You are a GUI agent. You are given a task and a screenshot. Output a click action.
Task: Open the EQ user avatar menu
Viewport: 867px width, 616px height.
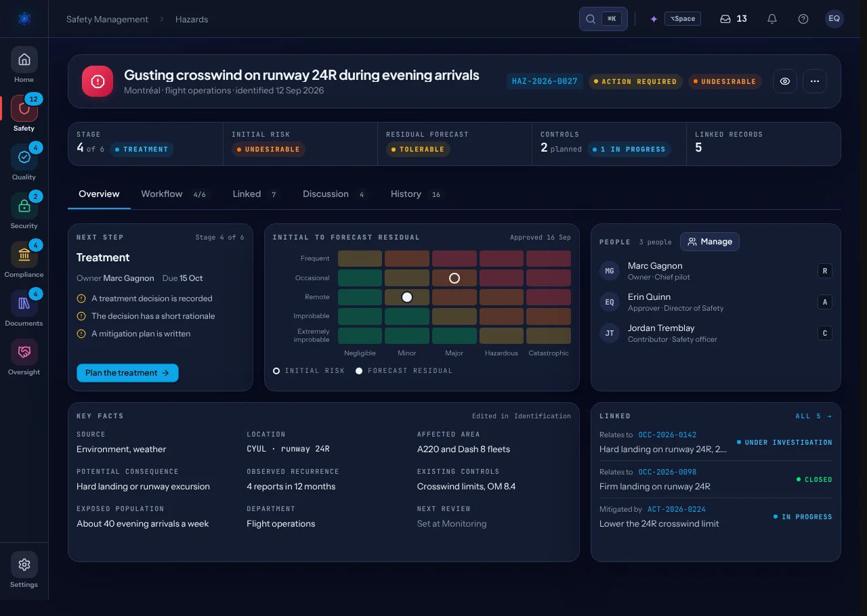click(834, 19)
